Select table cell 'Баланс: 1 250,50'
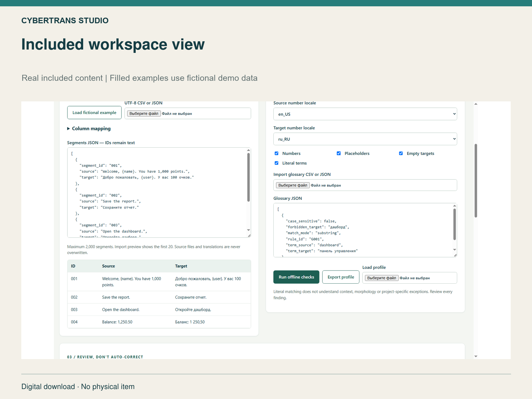The image size is (532, 399). [x=190, y=322]
